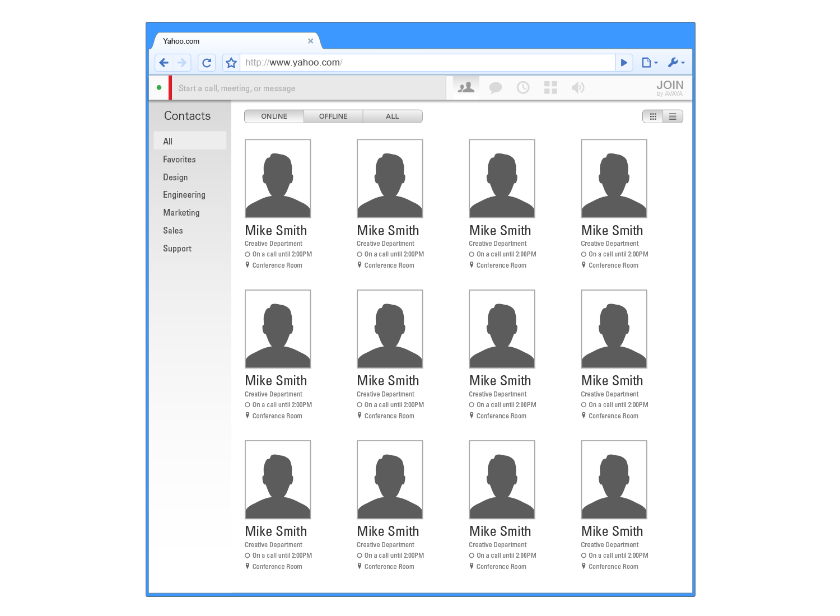Switch to the ONLINE filter tab
The image size is (840, 616).
tap(274, 116)
